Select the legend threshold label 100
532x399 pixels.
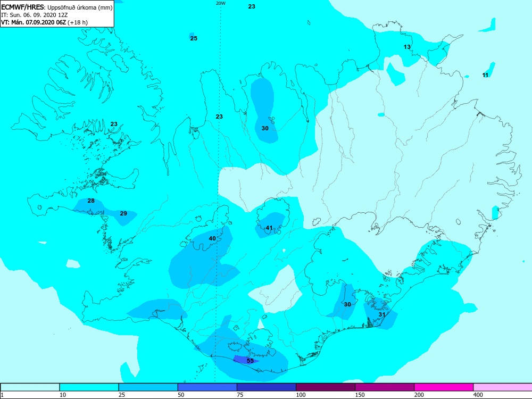pyautogui.click(x=301, y=395)
